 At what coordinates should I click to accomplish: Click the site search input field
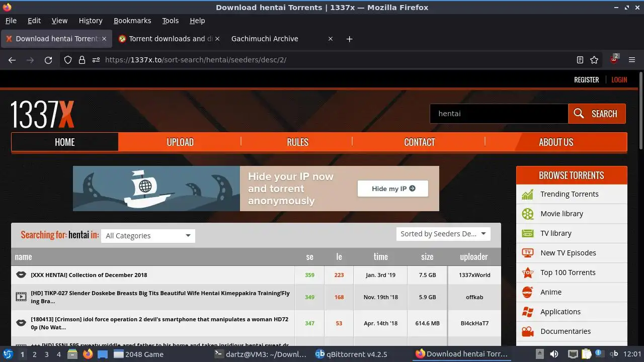pyautogui.click(x=499, y=114)
